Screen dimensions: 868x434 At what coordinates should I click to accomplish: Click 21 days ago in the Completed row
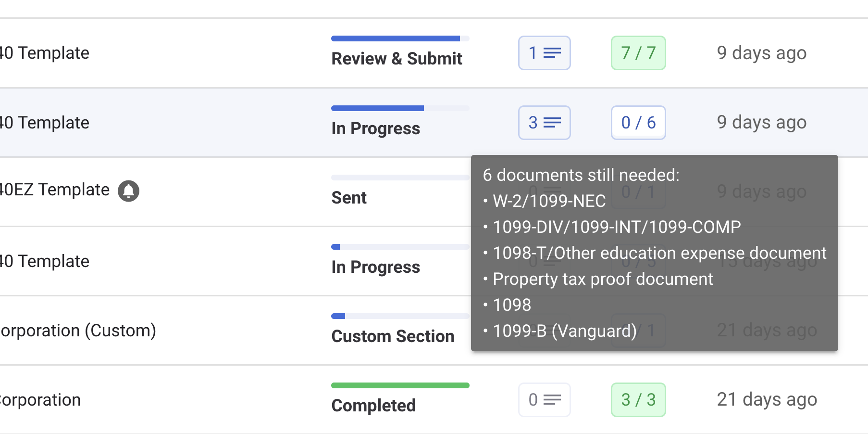pos(767,399)
